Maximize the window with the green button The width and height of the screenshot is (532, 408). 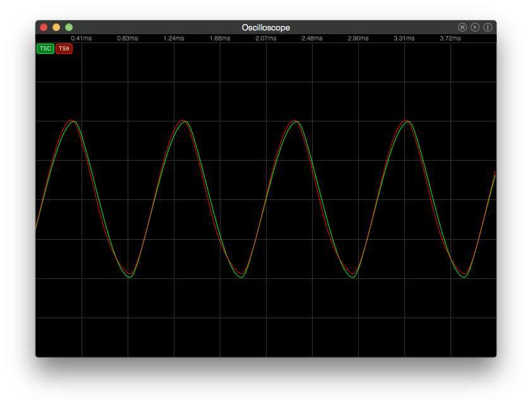[69, 27]
